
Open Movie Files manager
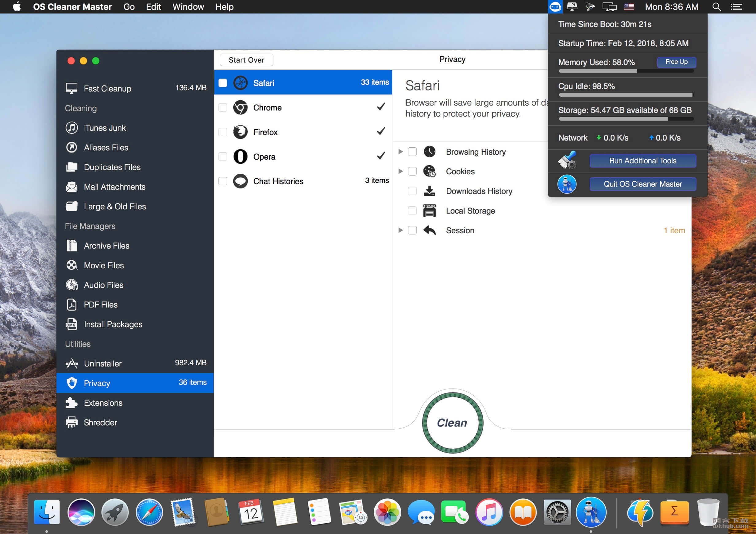coord(135,265)
